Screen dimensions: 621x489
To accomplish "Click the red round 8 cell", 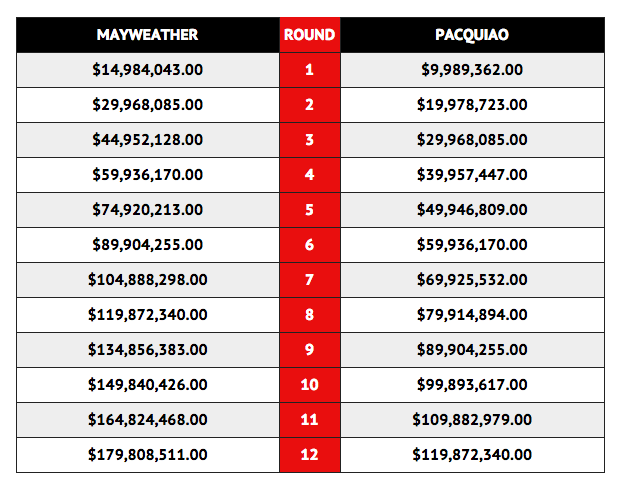I will 310,315.
